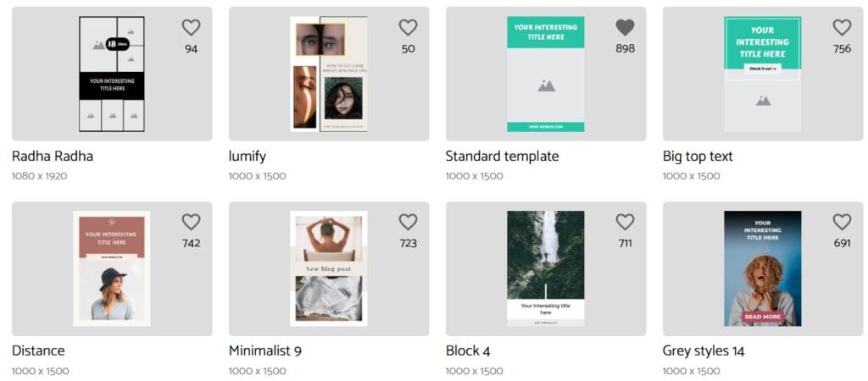Choose the Grey styles 14 preview
The height and width of the screenshot is (381, 868).
click(x=763, y=268)
